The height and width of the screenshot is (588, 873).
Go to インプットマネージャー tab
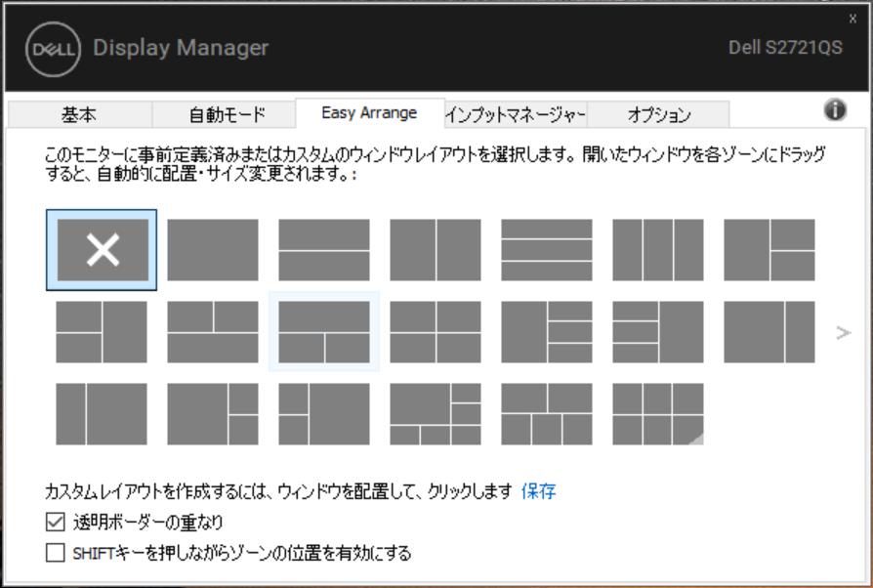[x=515, y=114]
